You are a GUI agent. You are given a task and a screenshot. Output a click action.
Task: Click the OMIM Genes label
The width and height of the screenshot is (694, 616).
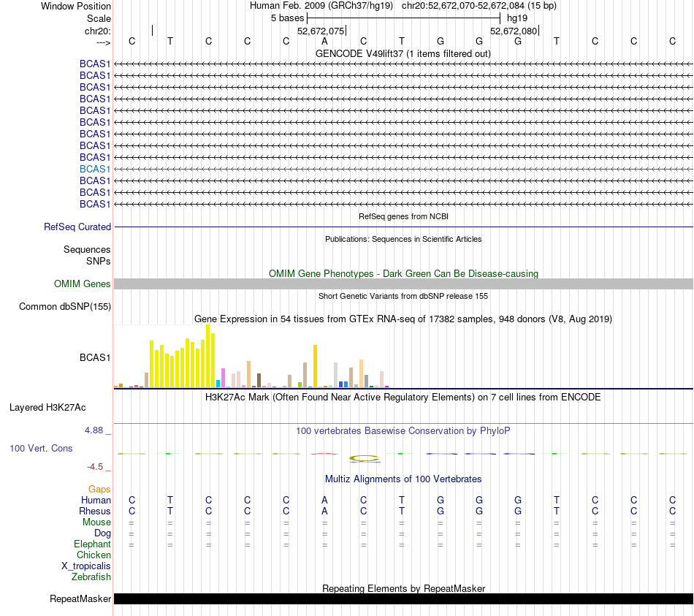pyautogui.click(x=82, y=284)
